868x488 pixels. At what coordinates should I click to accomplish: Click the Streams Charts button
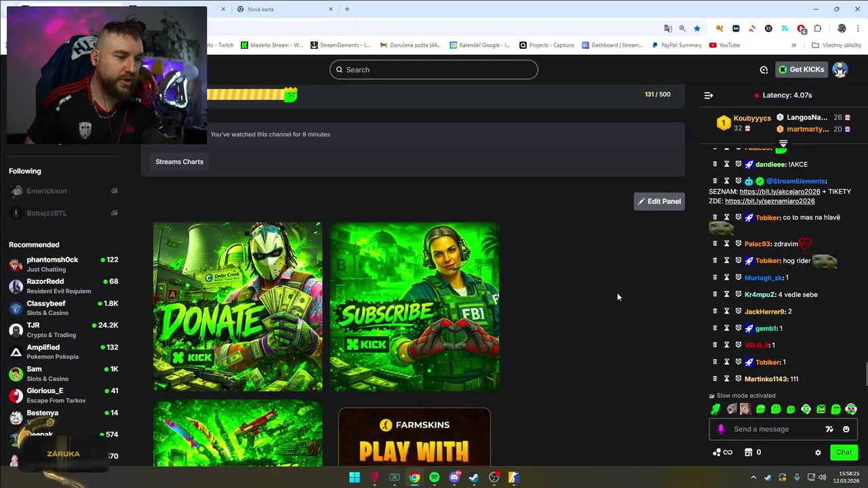(179, 162)
